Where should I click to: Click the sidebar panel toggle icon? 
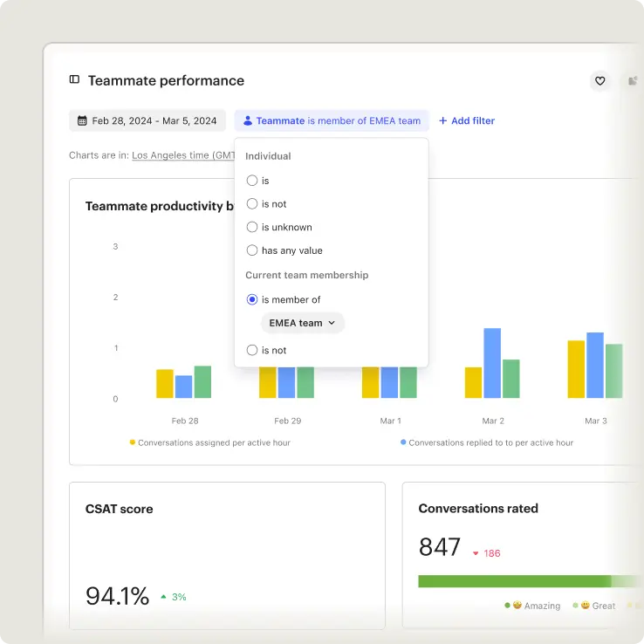[74, 80]
